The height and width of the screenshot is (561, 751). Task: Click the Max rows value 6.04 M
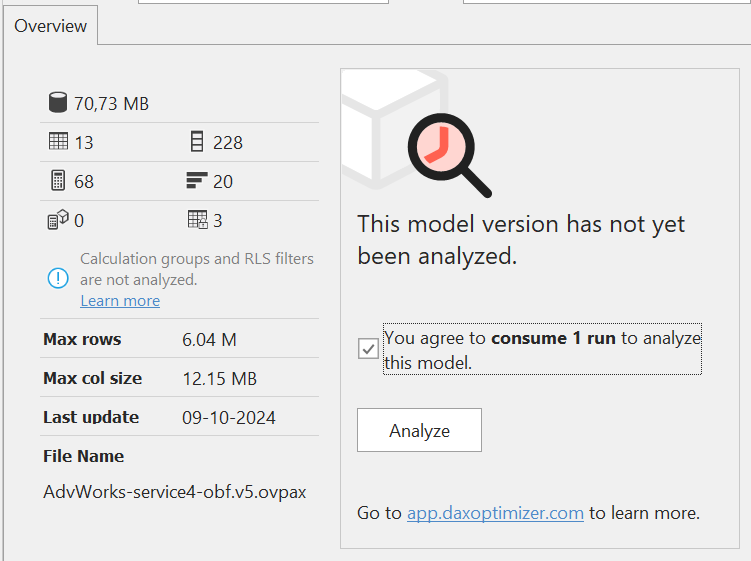pos(209,340)
